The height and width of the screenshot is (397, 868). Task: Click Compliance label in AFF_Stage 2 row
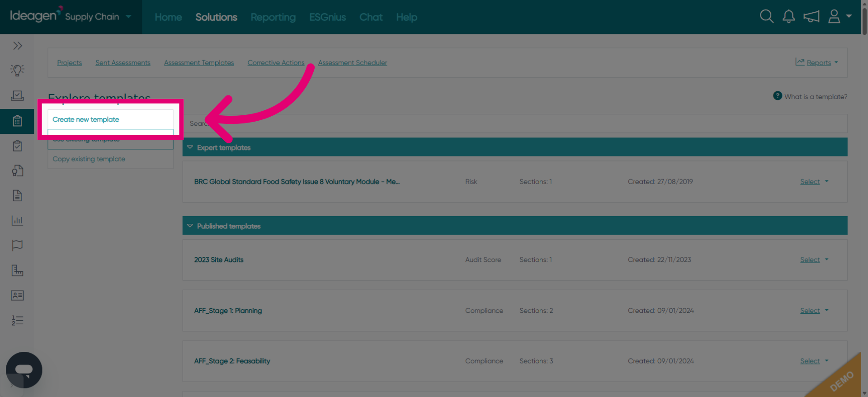(484, 361)
